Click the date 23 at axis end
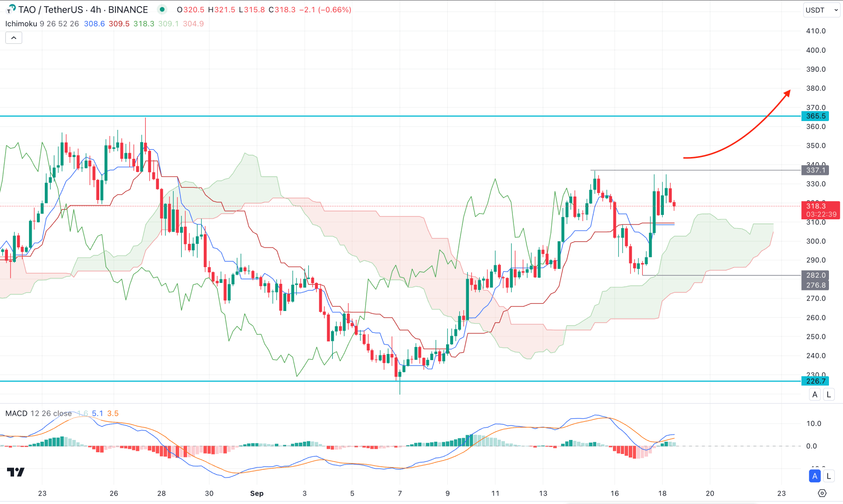 [782, 493]
